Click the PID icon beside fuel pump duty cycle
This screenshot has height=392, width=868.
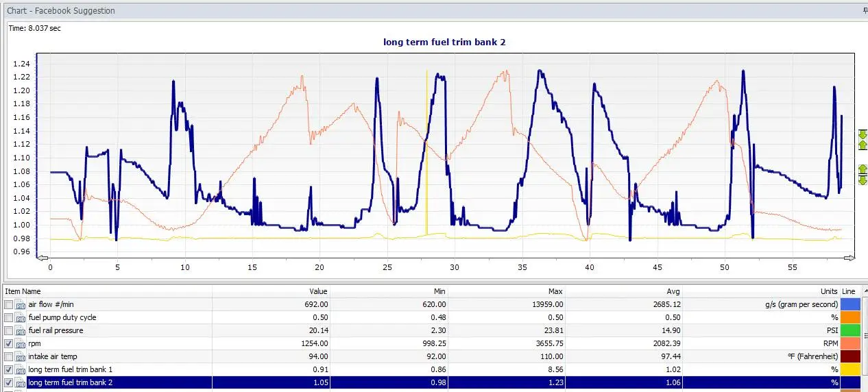[x=21, y=317]
